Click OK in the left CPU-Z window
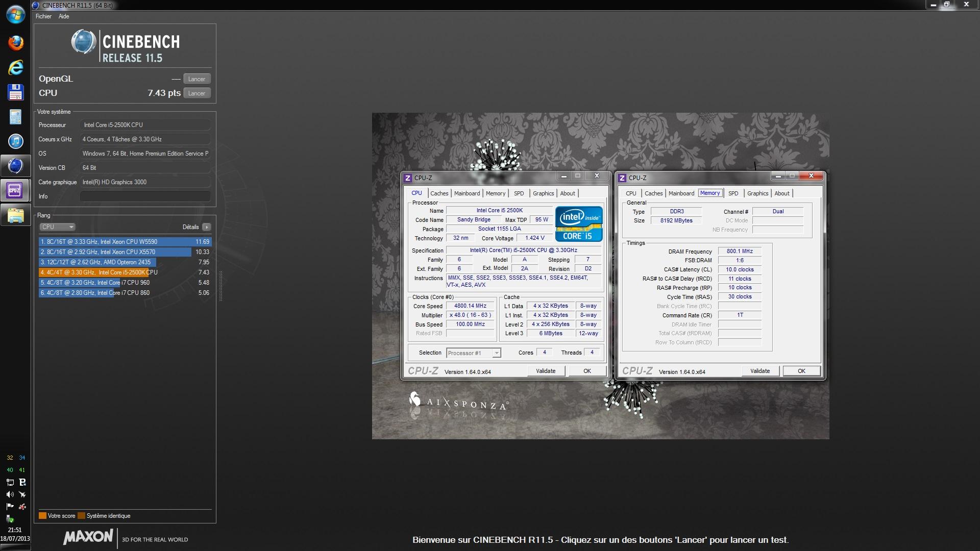 pos(587,371)
